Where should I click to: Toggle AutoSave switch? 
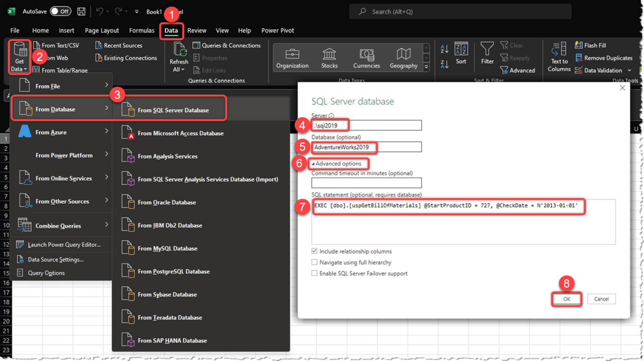[x=60, y=11]
